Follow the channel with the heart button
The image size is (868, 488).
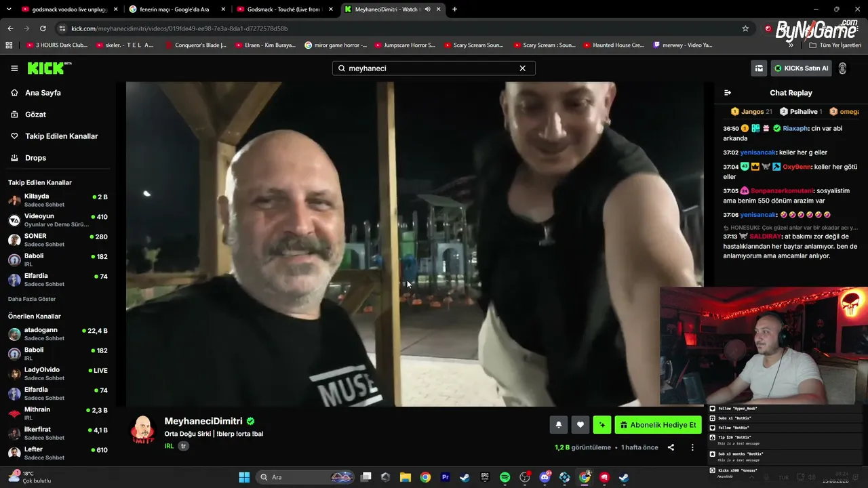coord(580,425)
